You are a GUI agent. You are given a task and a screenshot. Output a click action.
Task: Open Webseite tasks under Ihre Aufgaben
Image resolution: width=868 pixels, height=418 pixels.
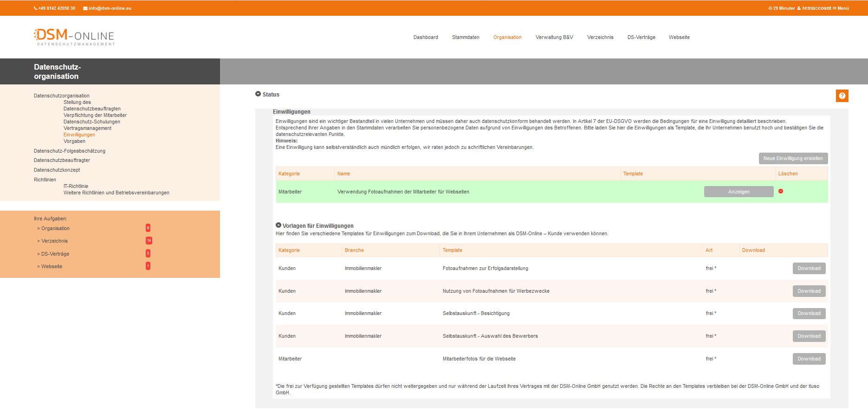point(50,266)
